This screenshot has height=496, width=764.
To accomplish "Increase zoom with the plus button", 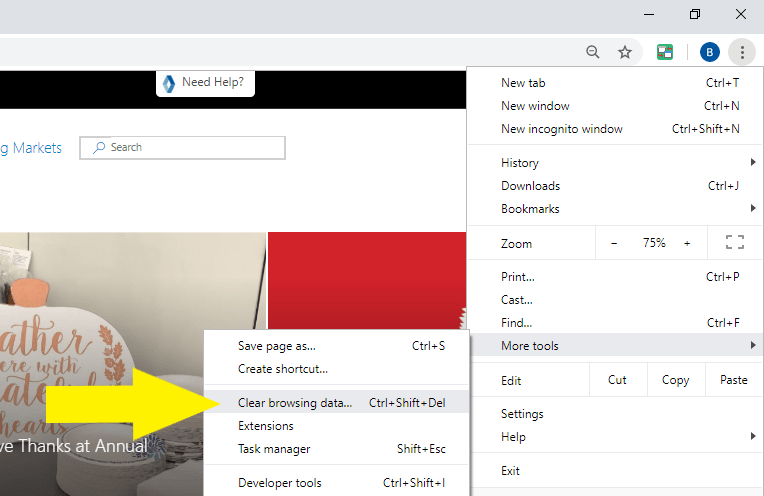I will point(687,243).
